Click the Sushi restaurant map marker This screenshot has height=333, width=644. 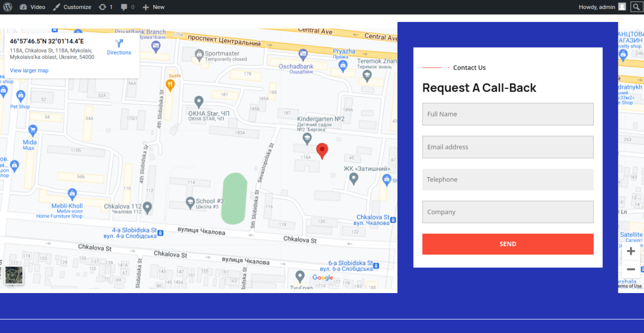(x=170, y=84)
